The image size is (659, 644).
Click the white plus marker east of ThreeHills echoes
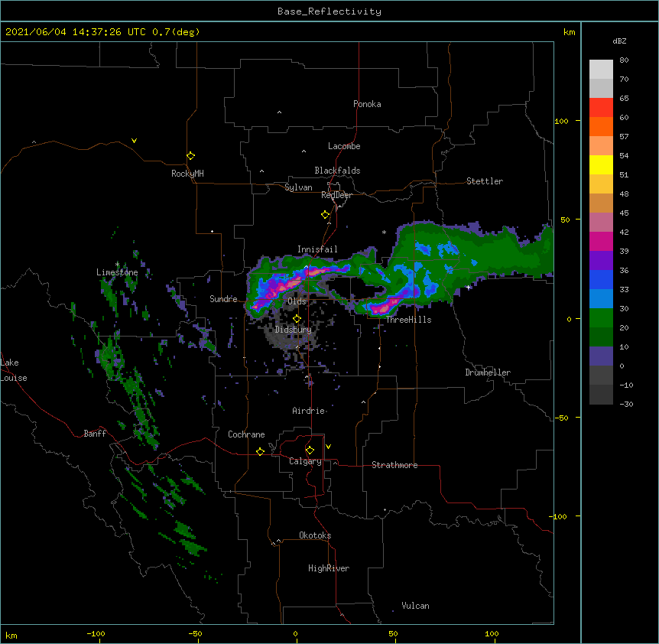tap(468, 288)
